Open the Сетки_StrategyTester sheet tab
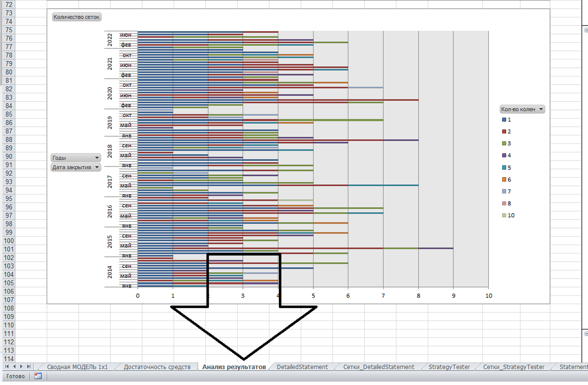 [514, 367]
